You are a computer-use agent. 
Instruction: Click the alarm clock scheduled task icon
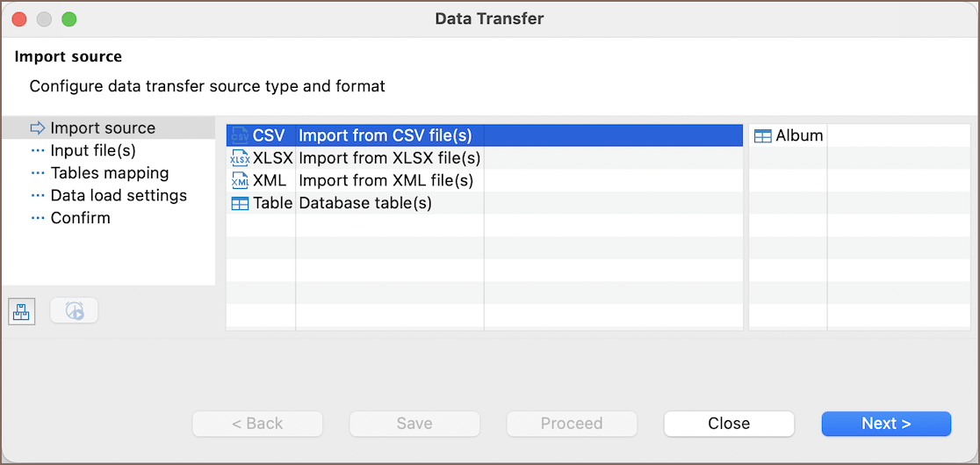click(75, 310)
